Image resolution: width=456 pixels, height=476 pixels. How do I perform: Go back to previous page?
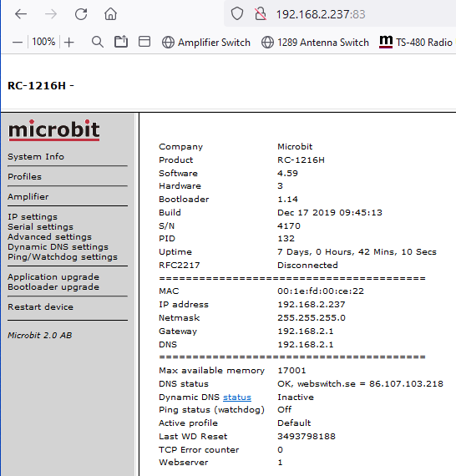(21, 14)
